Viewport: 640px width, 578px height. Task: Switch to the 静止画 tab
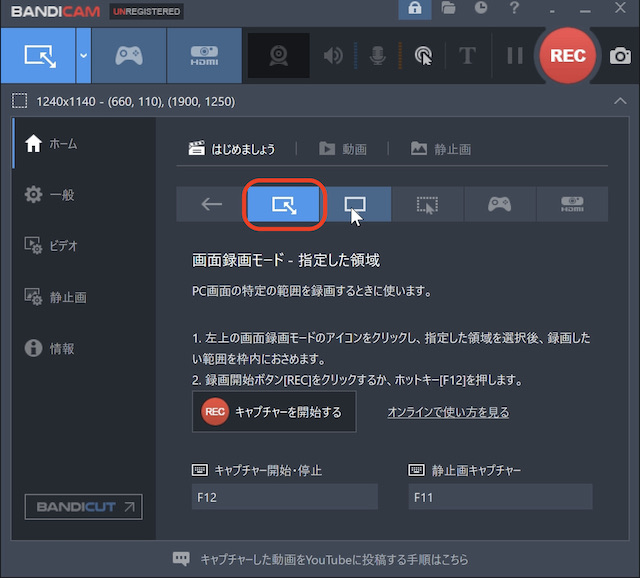click(441, 149)
